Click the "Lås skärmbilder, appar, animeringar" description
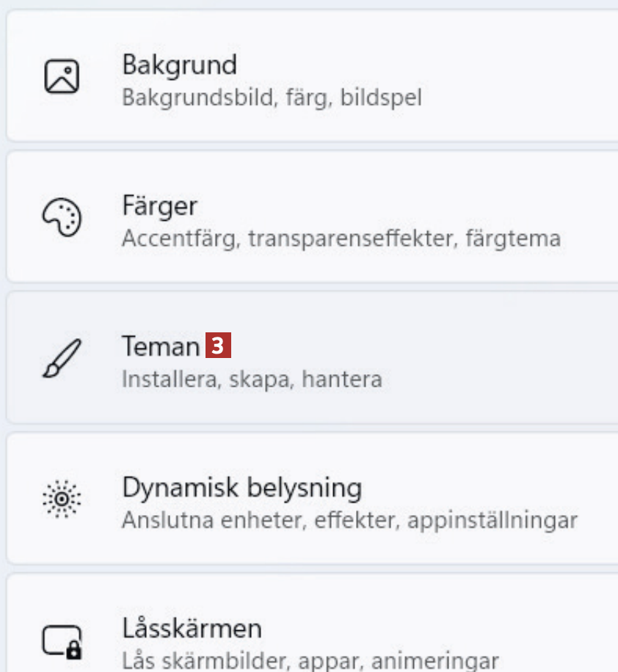 tap(310, 659)
